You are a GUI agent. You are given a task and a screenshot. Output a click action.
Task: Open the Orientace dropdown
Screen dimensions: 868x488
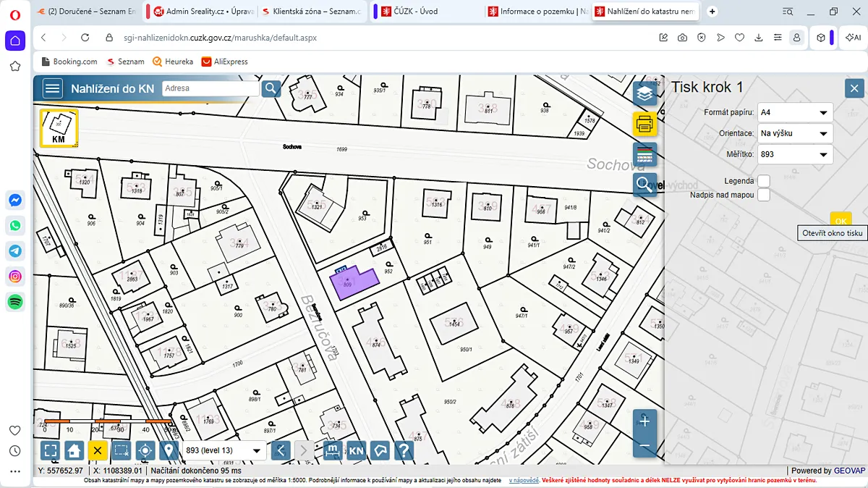pos(795,134)
